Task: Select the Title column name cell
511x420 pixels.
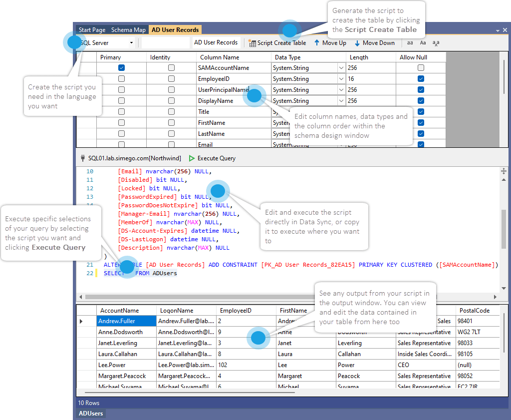Action: [234, 112]
